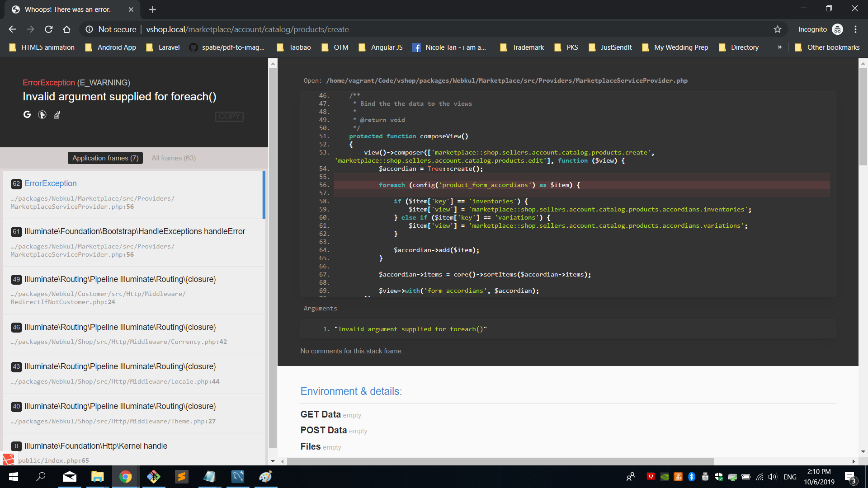Click the Laravel bookmark in toolbar
The width and height of the screenshot is (868, 488).
coord(167,47)
